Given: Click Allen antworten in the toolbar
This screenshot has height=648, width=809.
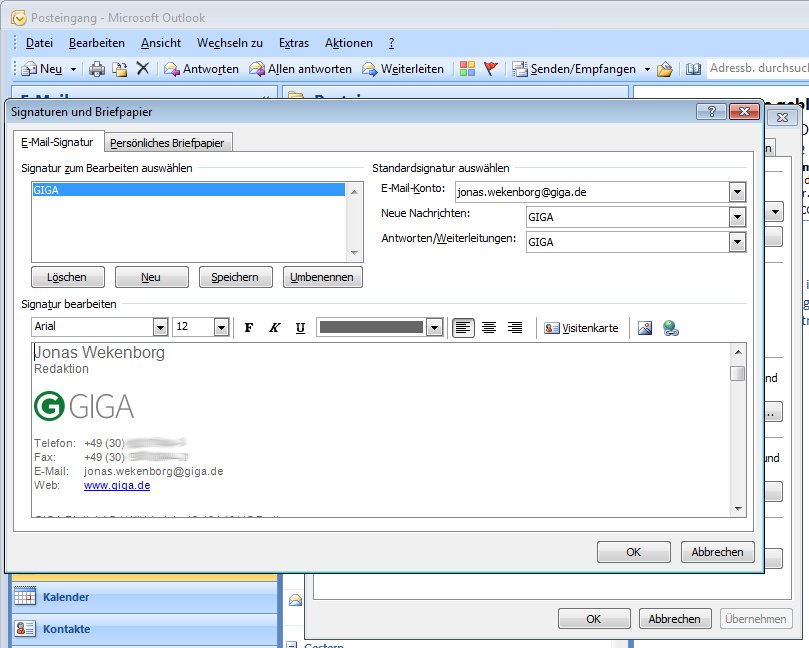Looking at the screenshot, I should point(300,69).
